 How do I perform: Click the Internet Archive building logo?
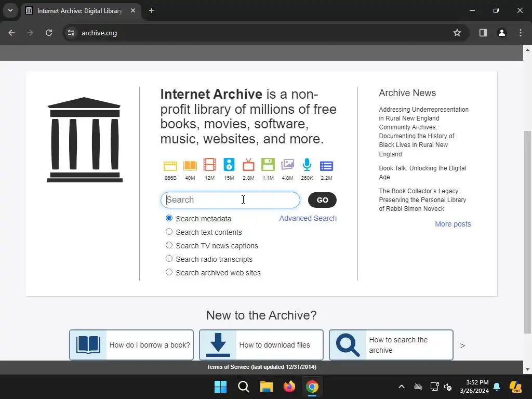85,140
